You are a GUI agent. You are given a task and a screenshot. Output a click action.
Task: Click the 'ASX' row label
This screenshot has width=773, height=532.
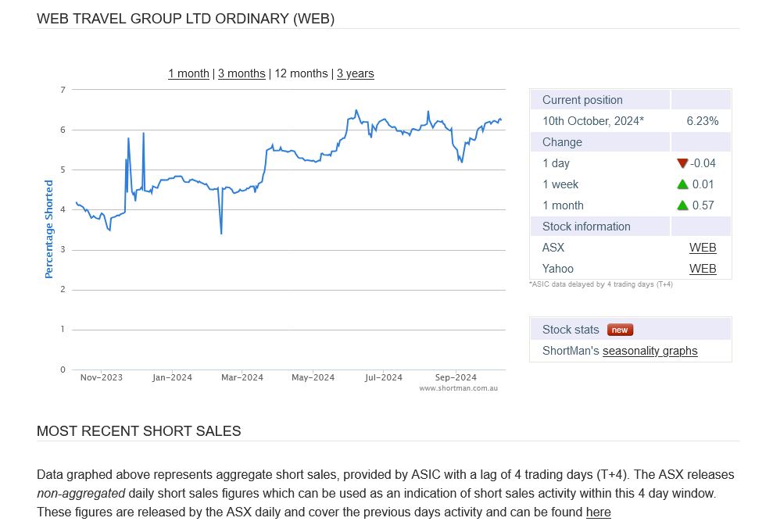coord(553,248)
